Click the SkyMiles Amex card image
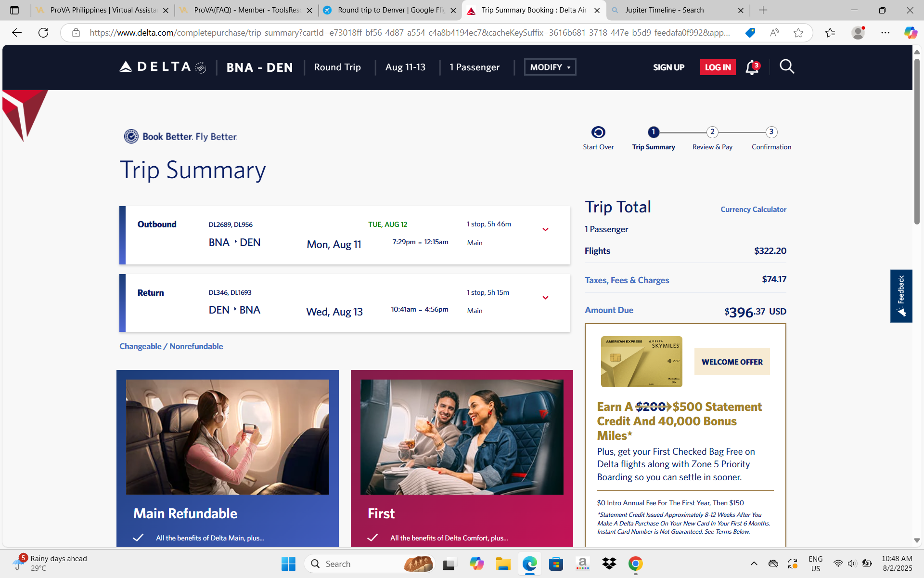This screenshot has height=578, width=924. pos(642,362)
